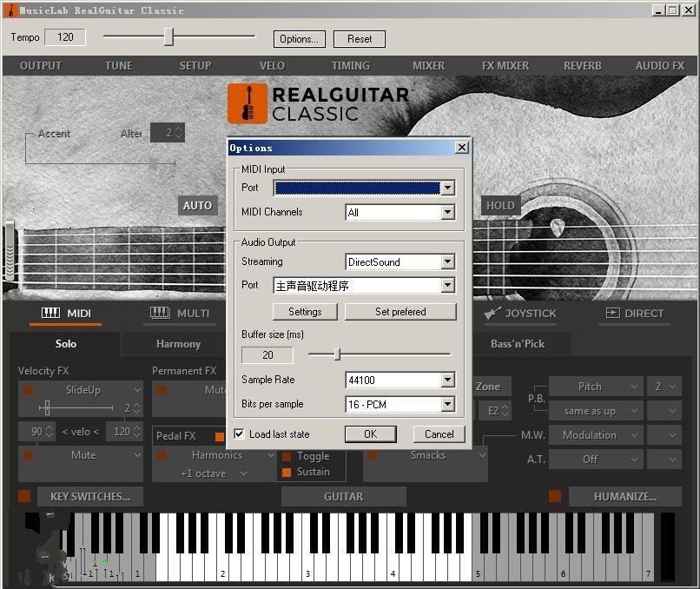Viewport: 700px width, 589px height.
Task: Click the Tempo value field
Action: click(x=65, y=37)
